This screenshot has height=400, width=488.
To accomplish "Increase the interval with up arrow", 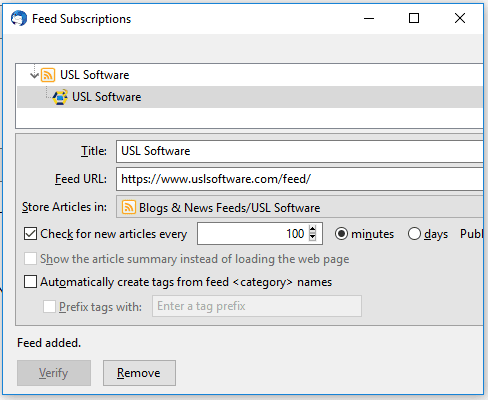I will click(x=312, y=229).
